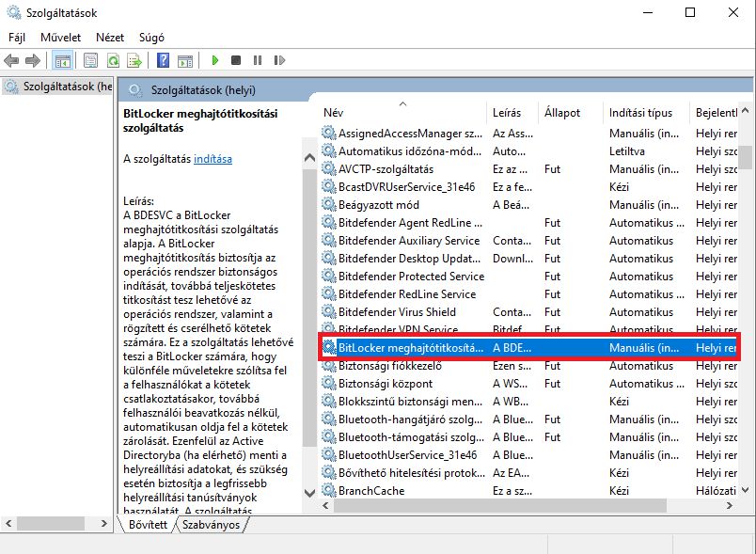756x554 pixels.
Task: Sort the list by the Név column header
Action: click(333, 112)
